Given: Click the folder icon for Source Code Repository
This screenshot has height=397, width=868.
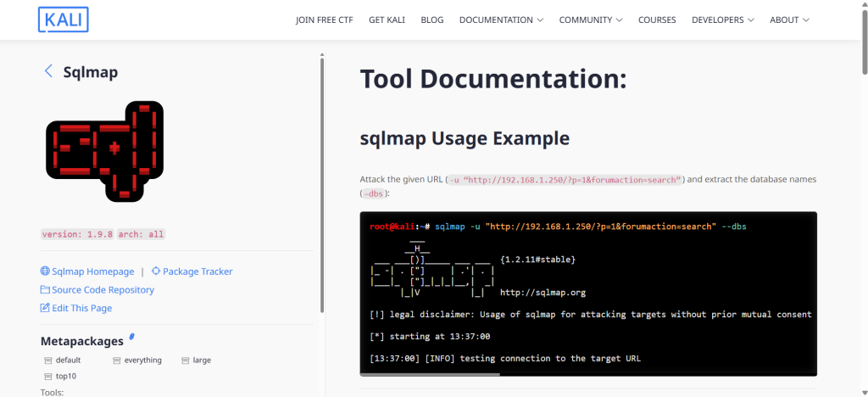Looking at the screenshot, I should tap(46, 290).
